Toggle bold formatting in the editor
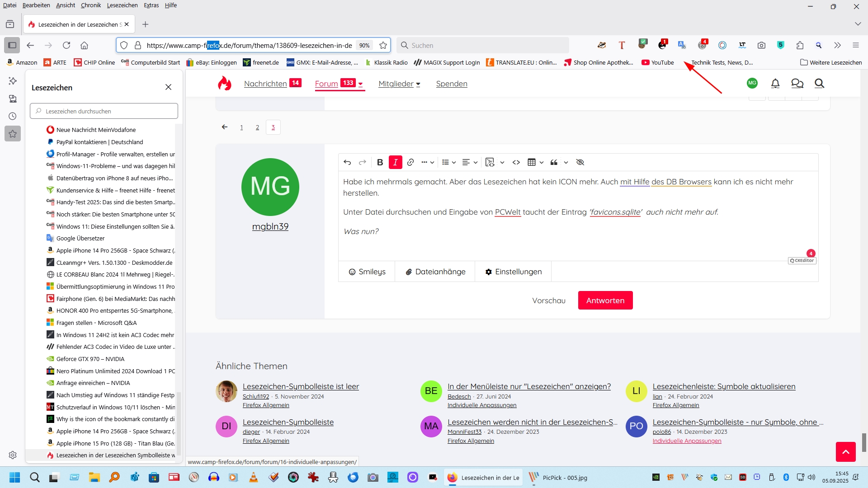Image resolution: width=868 pixels, height=488 pixels. point(380,162)
